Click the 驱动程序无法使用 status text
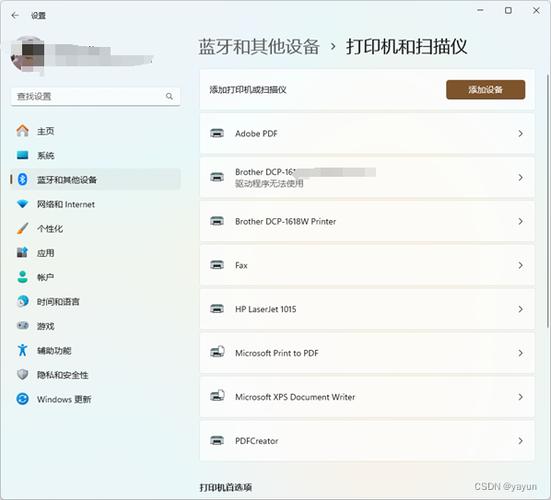The height and width of the screenshot is (500, 551). 269,183
